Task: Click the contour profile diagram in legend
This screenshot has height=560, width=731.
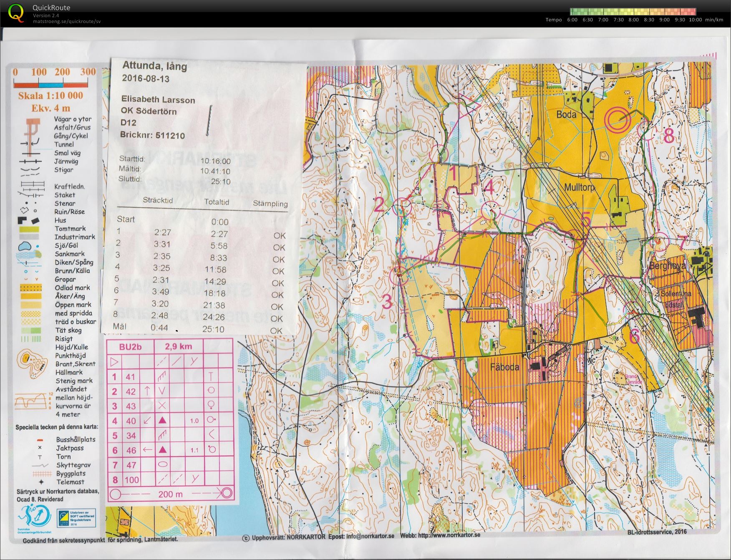Action: (x=33, y=401)
